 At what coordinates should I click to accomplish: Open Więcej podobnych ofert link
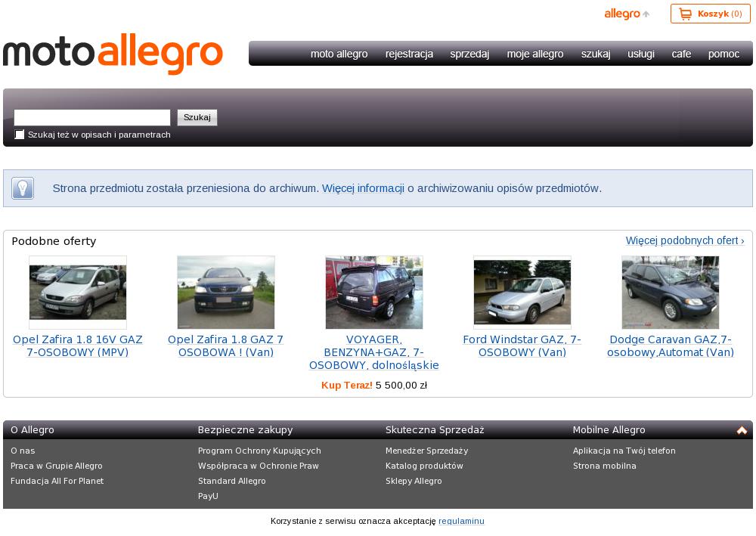tap(685, 240)
